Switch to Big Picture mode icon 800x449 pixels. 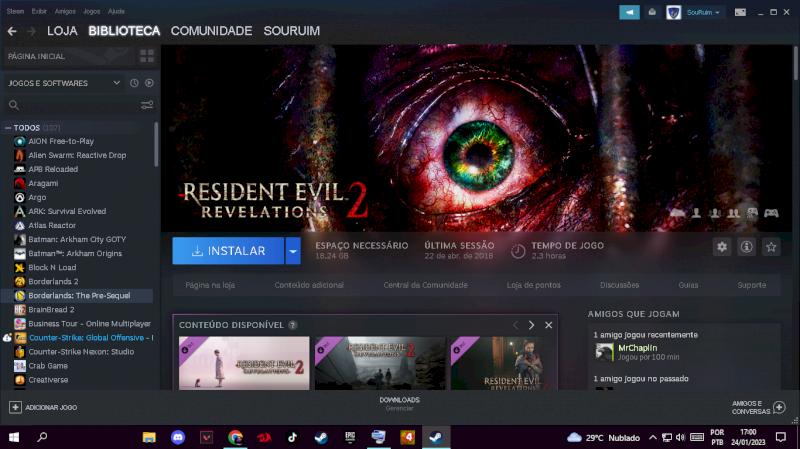740,12
